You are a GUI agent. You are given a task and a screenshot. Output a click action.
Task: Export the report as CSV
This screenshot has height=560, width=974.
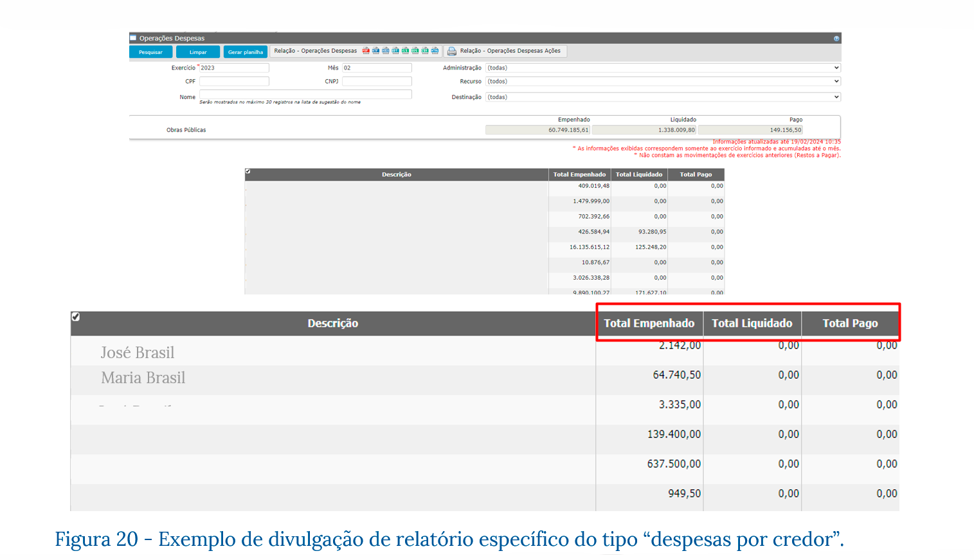pyautogui.click(x=425, y=51)
